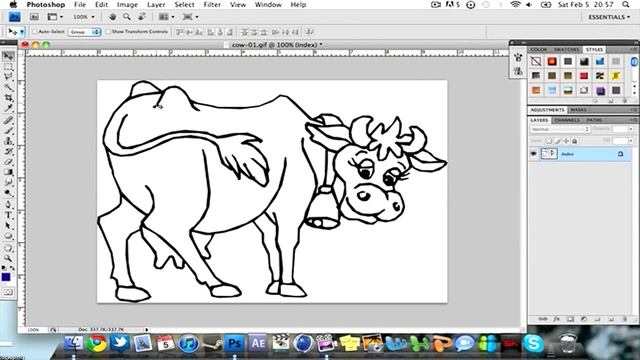Select the Eyedropper tool
The height and width of the screenshot is (360, 640).
[8, 108]
